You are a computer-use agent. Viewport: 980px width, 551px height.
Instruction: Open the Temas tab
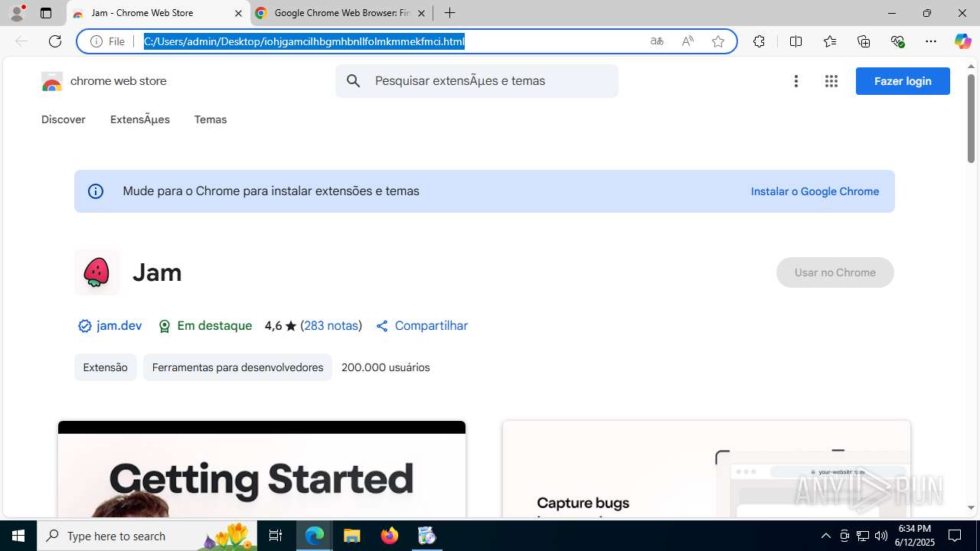[211, 119]
